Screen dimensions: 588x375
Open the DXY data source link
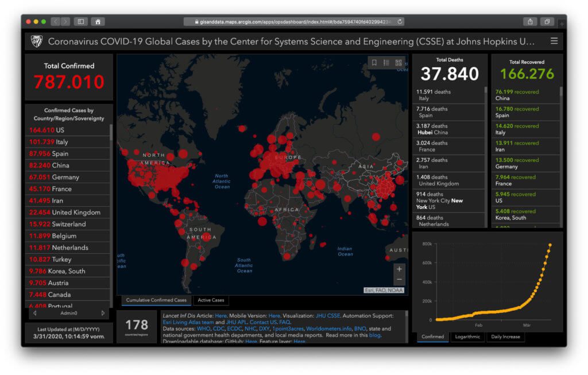(264, 329)
